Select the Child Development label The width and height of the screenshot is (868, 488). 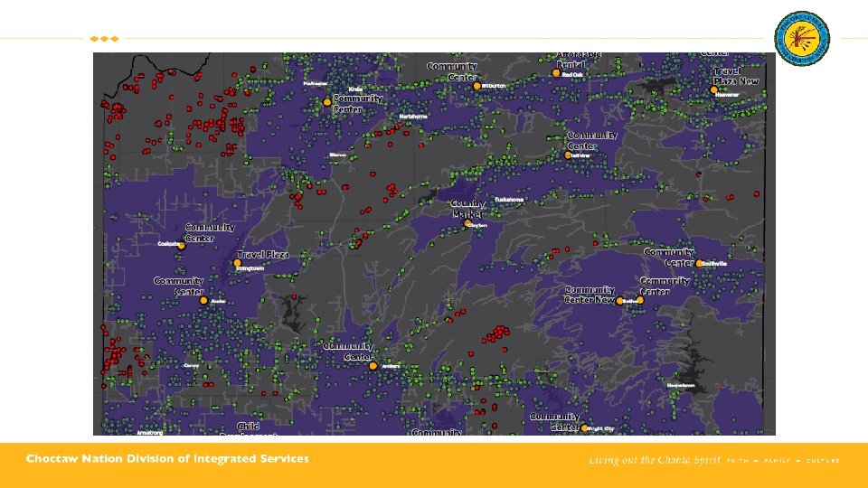pos(248,430)
